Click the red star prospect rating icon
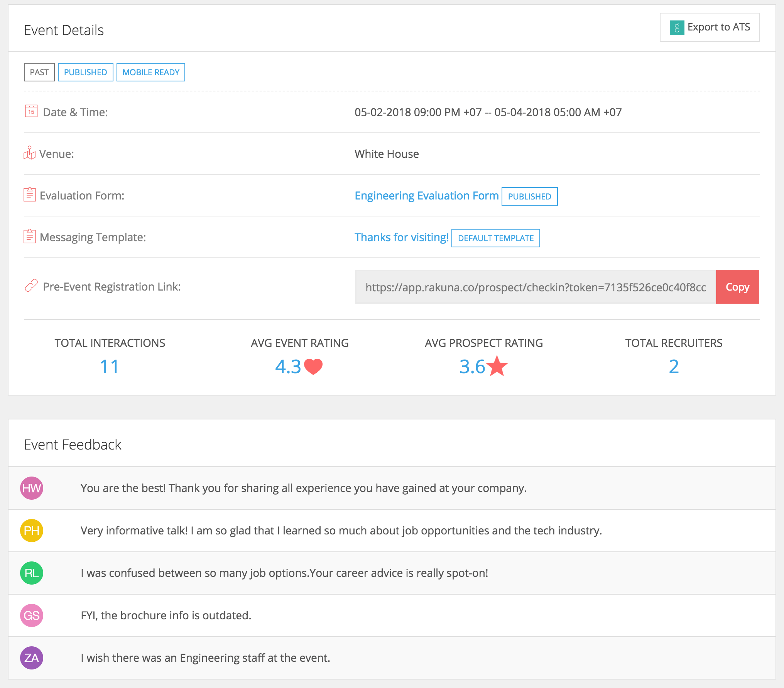This screenshot has height=688, width=784. tap(497, 366)
